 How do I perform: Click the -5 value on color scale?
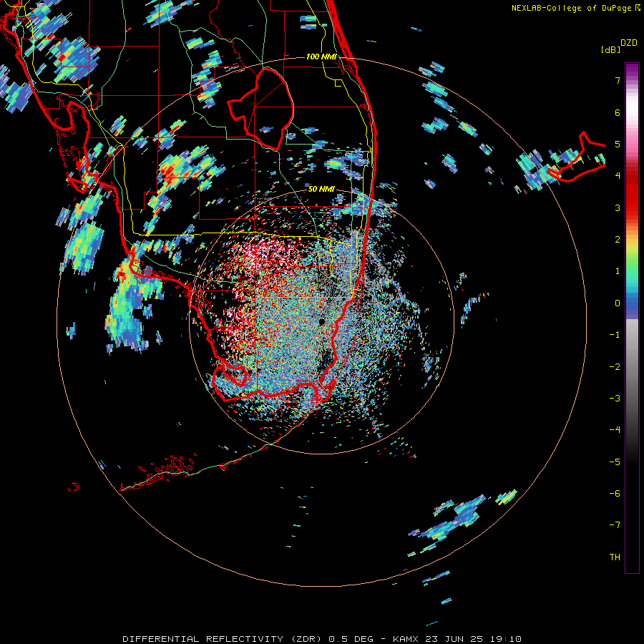click(x=615, y=462)
